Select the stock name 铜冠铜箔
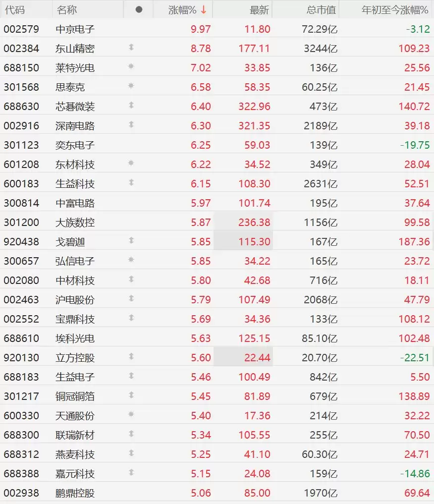This screenshot has height=504, width=434. click(x=75, y=396)
